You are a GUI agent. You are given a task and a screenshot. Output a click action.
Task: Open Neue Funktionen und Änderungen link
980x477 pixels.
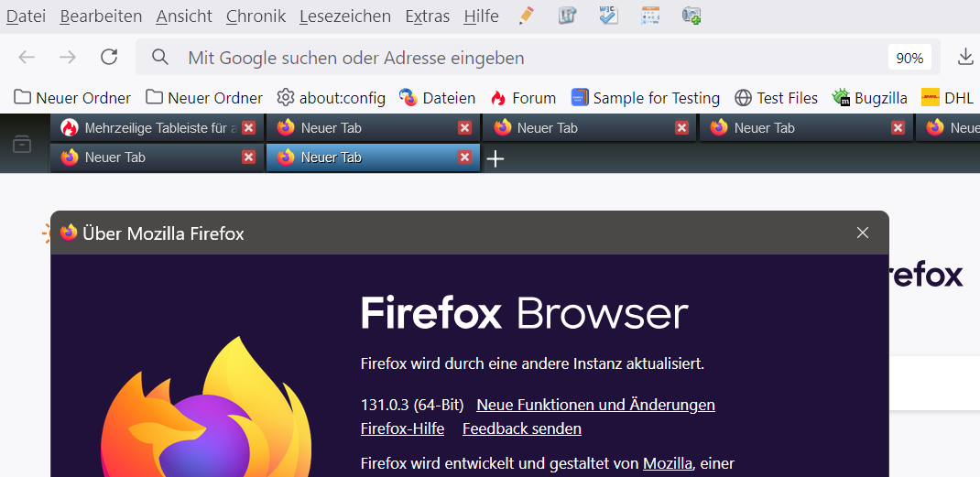pos(595,405)
